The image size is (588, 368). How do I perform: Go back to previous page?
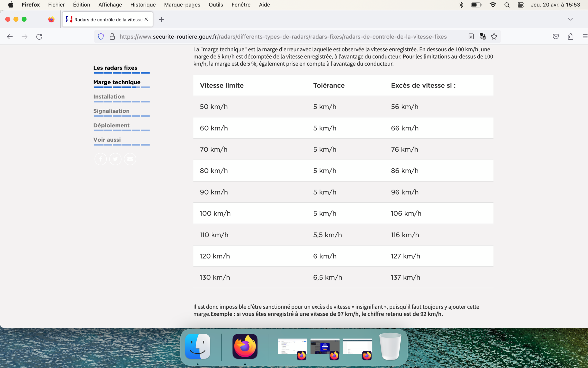tap(10, 37)
